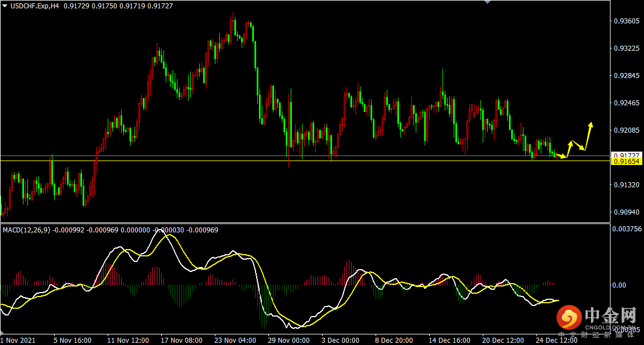The image size is (644, 345).
Task: Click the 23 Nov 04:00 time label
Action: [235, 341]
